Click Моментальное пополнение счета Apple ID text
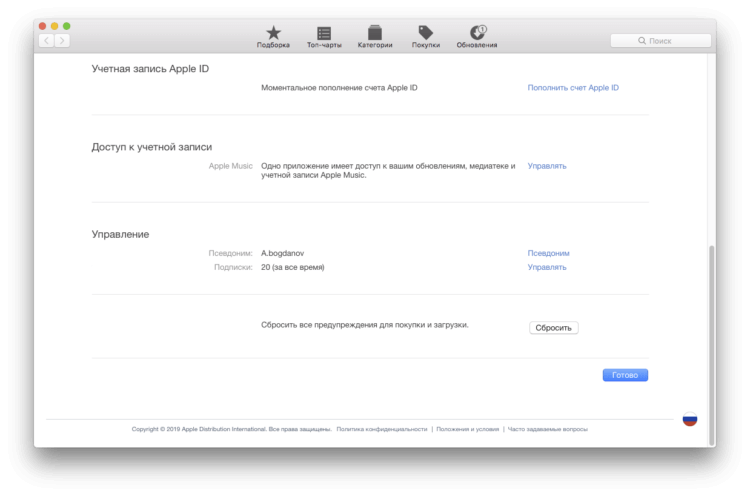The width and height of the screenshot is (750, 496). tap(339, 88)
